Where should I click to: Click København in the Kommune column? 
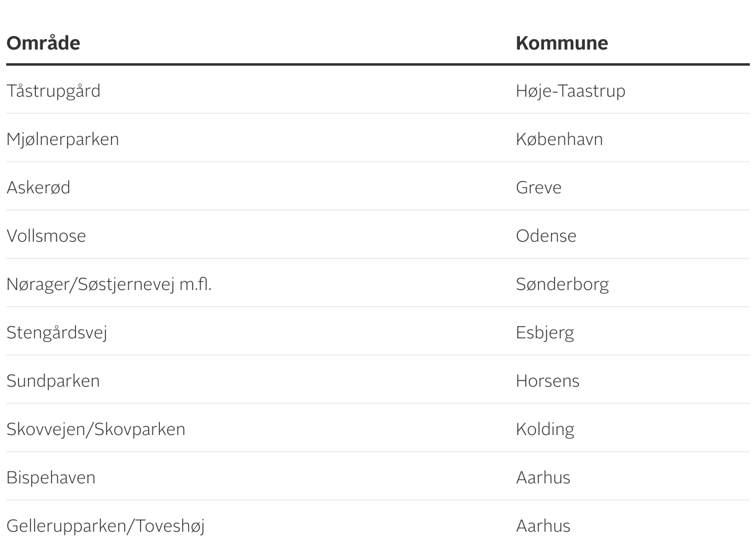click(559, 139)
